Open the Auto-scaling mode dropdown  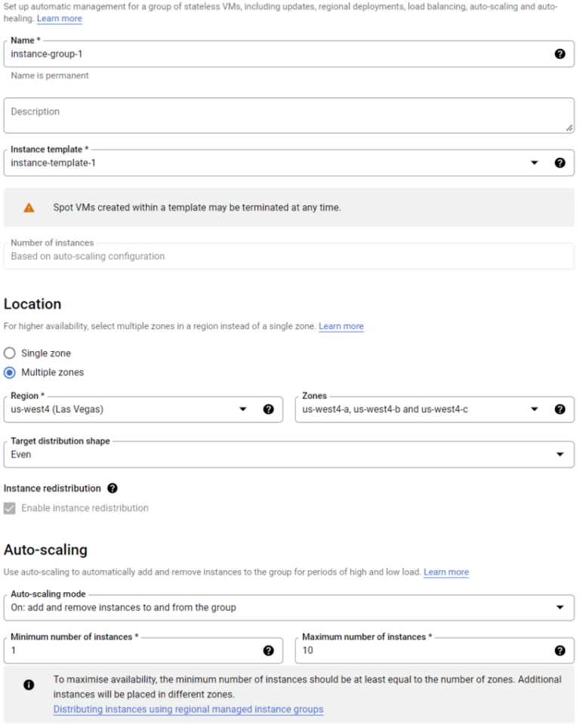(560, 607)
